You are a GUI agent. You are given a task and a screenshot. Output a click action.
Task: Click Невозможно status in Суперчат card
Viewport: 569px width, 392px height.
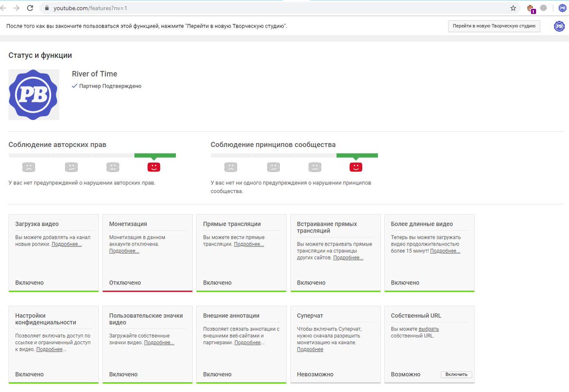(315, 374)
